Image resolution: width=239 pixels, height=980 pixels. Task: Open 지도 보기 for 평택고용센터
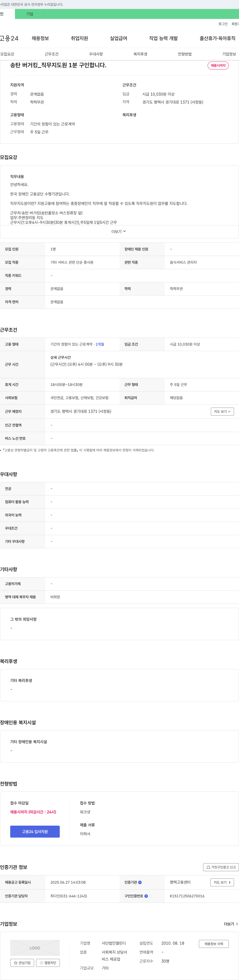click(222, 883)
